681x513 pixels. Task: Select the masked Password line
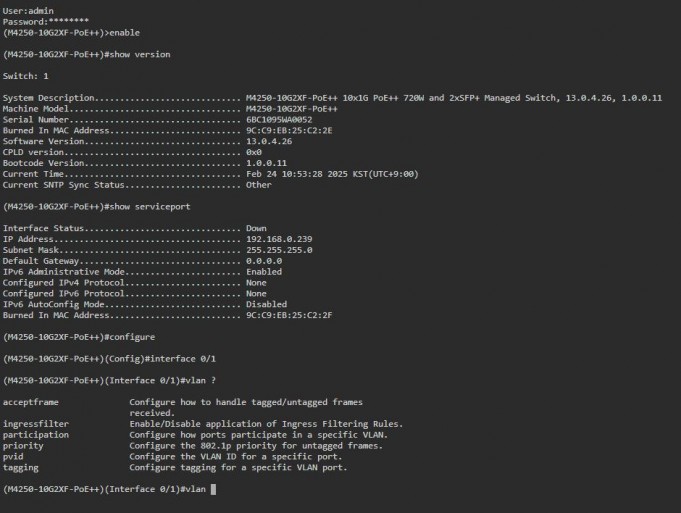46,22
